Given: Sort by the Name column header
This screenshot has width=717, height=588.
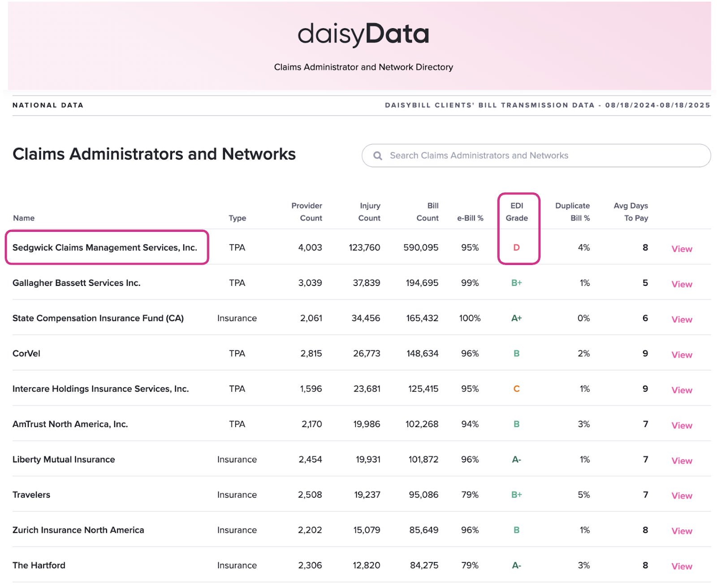Looking at the screenshot, I should tap(24, 218).
